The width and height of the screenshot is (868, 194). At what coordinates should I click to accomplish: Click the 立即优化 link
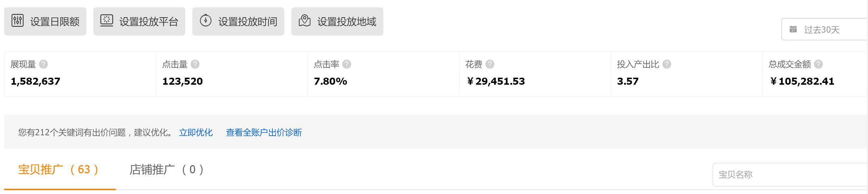196,132
